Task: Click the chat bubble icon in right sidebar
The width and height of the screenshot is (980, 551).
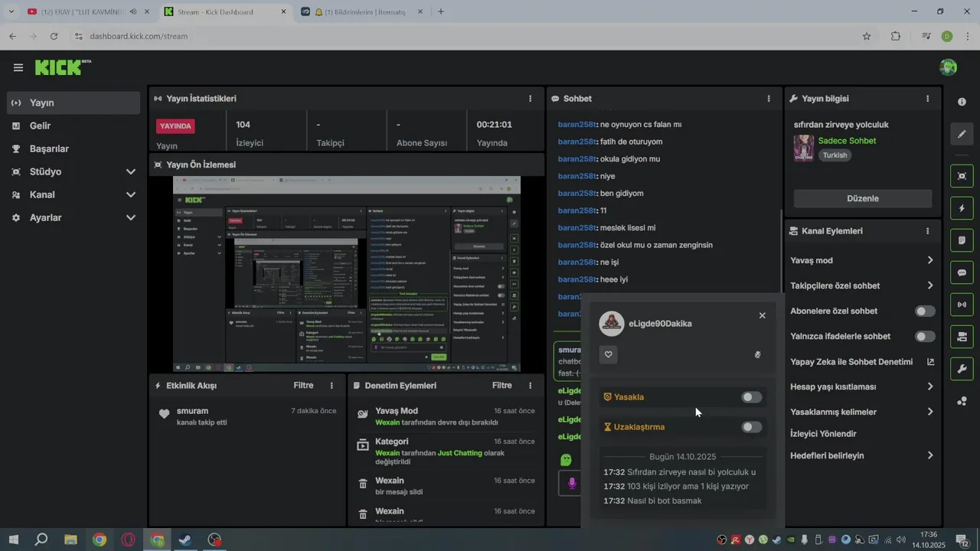Action: pyautogui.click(x=962, y=272)
